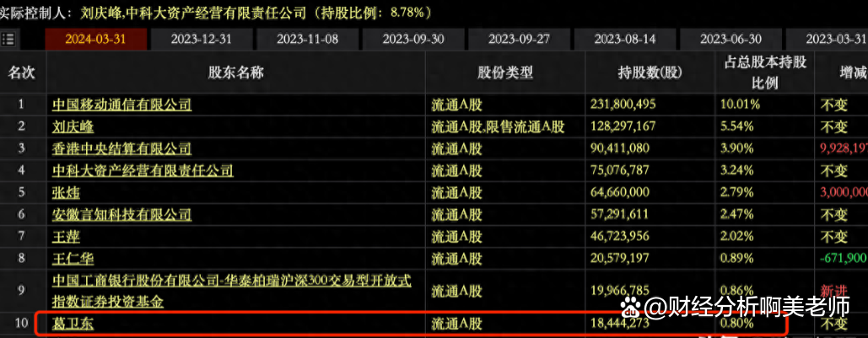Viewport: 868px width, 338px height.
Task: Open the 2023-11-08 date tab
Action: pyautogui.click(x=307, y=39)
